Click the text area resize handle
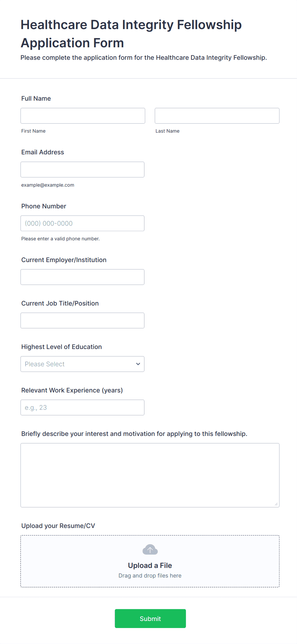 tap(276, 504)
